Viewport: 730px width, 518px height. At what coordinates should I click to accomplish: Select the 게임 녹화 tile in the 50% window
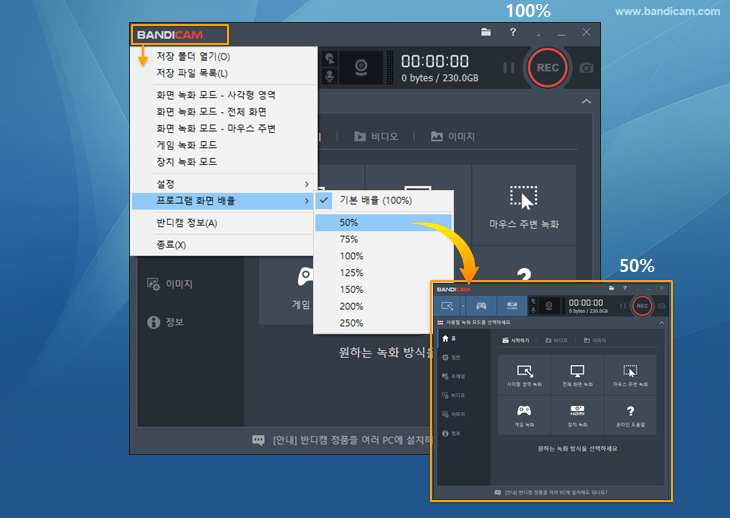pos(524,415)
